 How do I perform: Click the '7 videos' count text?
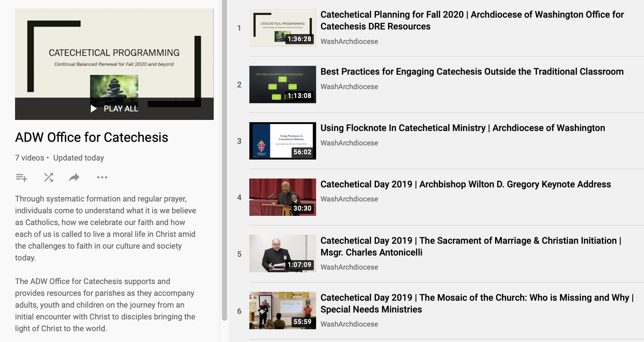click(x=29, y=158)
